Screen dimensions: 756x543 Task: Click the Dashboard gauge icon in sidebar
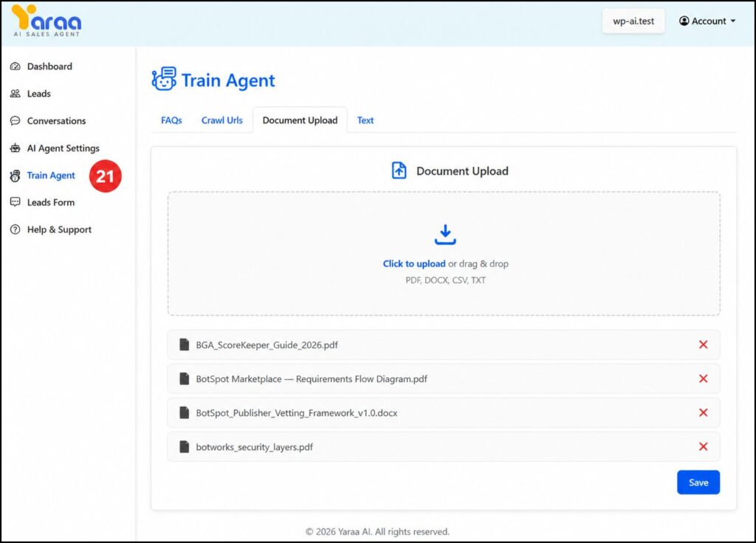coord(16,66)
